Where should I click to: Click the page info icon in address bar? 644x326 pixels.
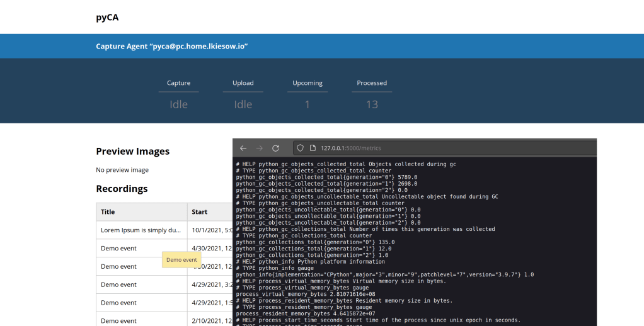click(x=312, y=148)
